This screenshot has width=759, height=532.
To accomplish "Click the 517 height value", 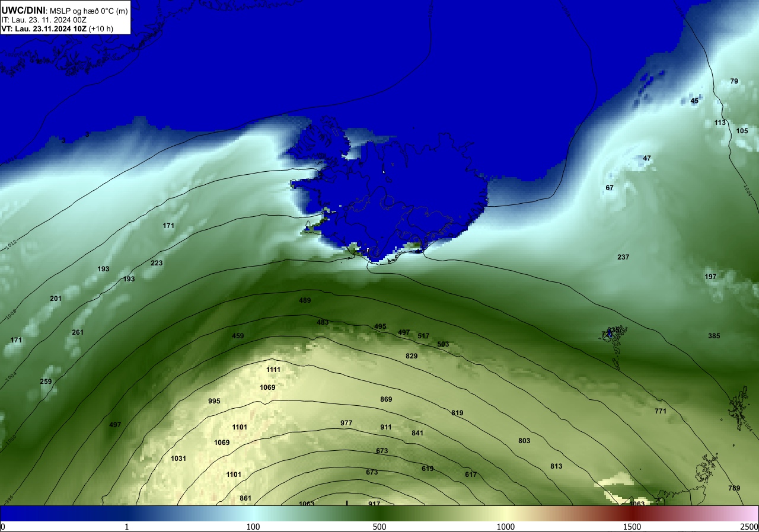I will [x=423, y=336].
